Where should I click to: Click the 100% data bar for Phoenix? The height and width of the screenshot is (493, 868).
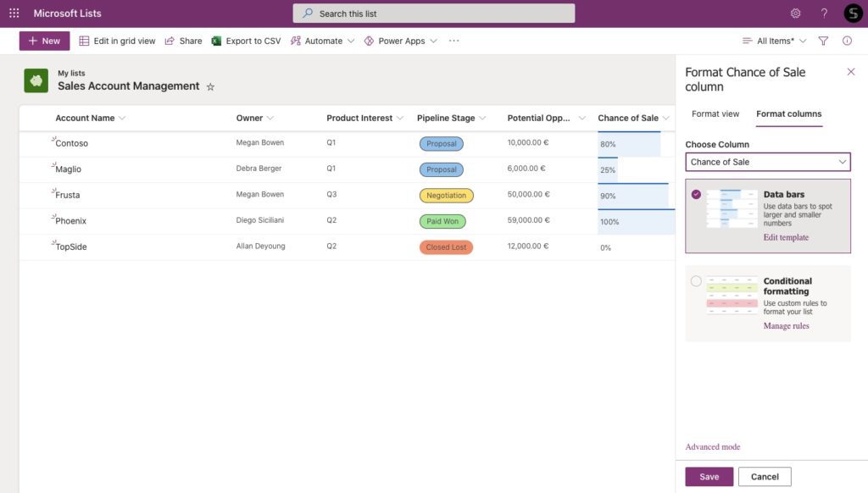coord(636,222)
